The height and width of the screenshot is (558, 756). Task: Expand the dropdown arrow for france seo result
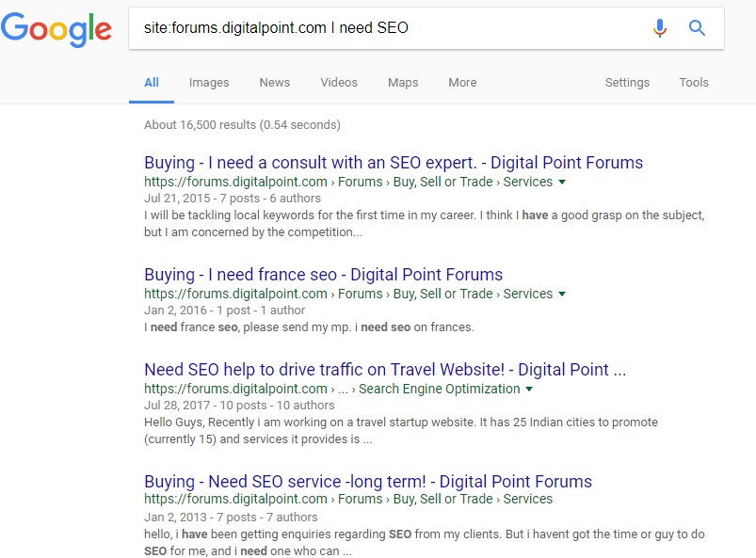(x=562, y=294)
